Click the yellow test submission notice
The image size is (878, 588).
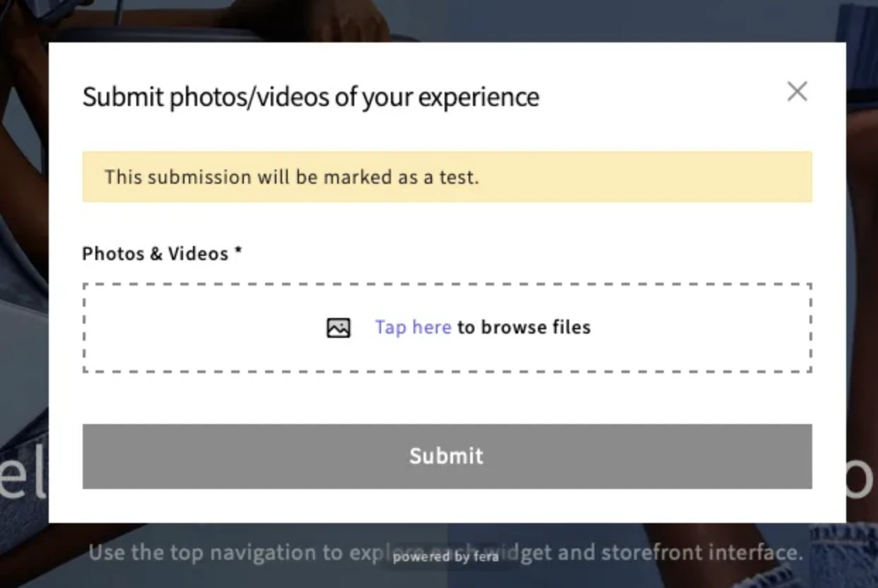[447, 177]
